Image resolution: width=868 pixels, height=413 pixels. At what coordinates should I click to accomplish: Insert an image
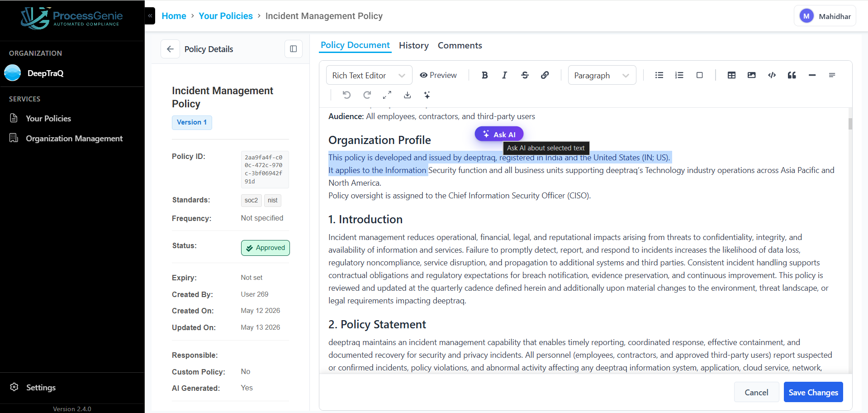(x=751, y=75)
